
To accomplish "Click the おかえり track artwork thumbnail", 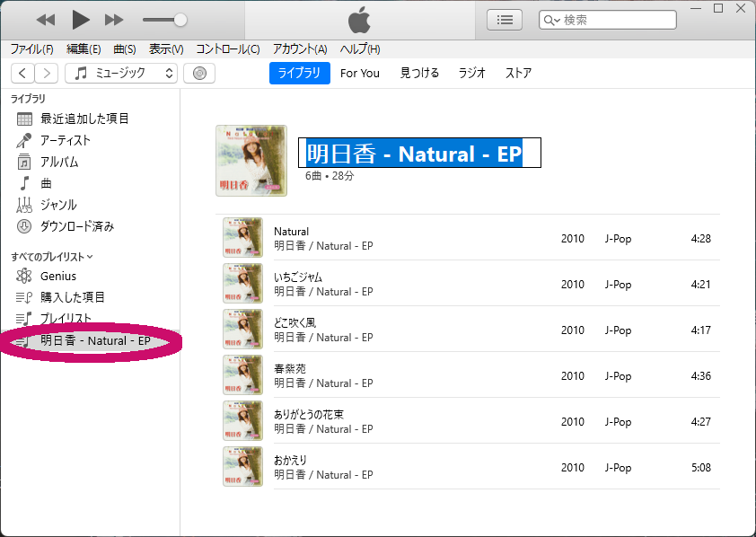I will [242, 466].
